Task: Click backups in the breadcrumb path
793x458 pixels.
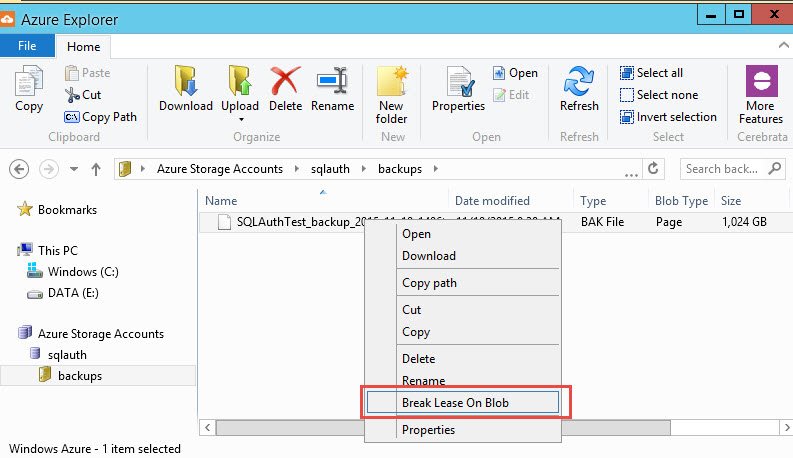Action: point(400,169)
